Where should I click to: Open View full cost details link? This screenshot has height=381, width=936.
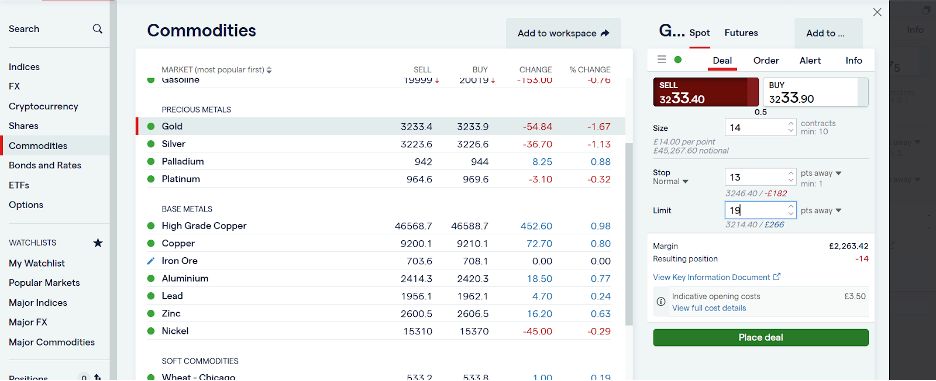click(709, 308)
